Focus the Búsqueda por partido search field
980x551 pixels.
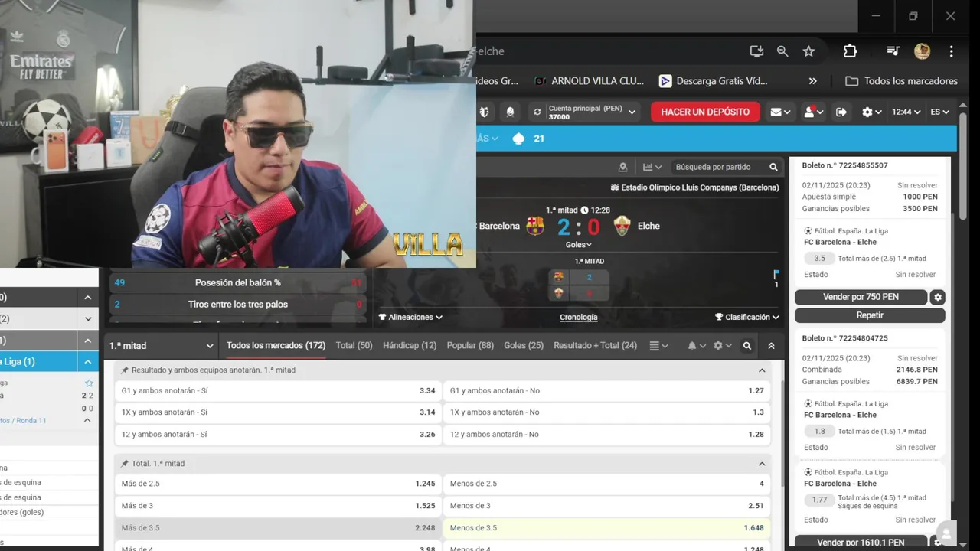pyautogui.click(x=718, y=167)
